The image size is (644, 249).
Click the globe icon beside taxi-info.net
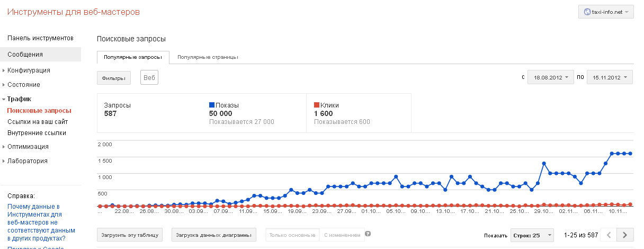(586, 12)
